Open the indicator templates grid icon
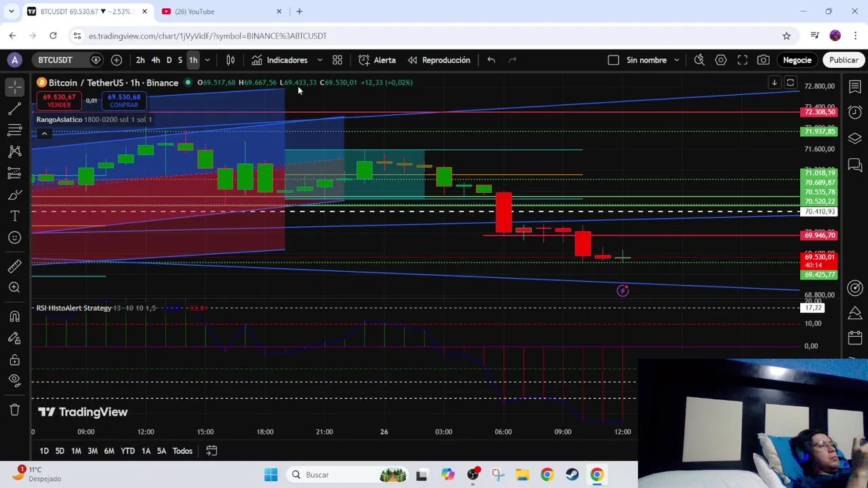 (x=337, y=60)
